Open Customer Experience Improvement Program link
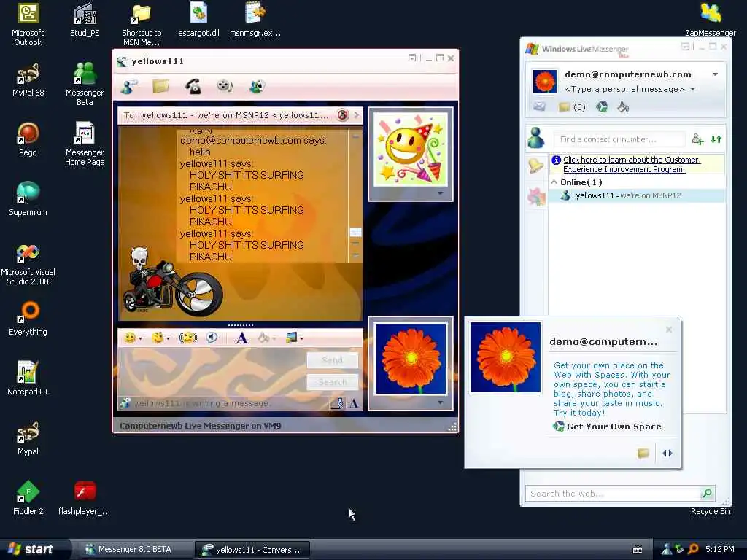The height and width of the screenshot is (560, 747). (631, 164)
